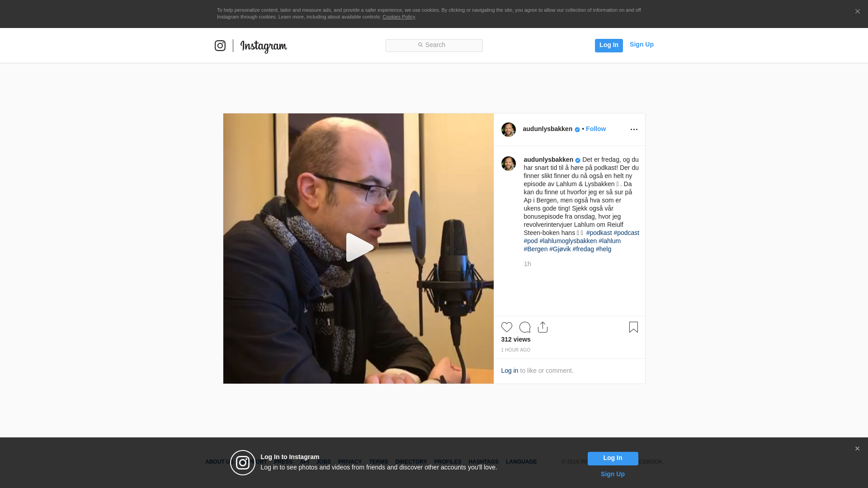Save post with bookmark icon
The width and height of the screenshot is (868, 488).
click(633, 327)
